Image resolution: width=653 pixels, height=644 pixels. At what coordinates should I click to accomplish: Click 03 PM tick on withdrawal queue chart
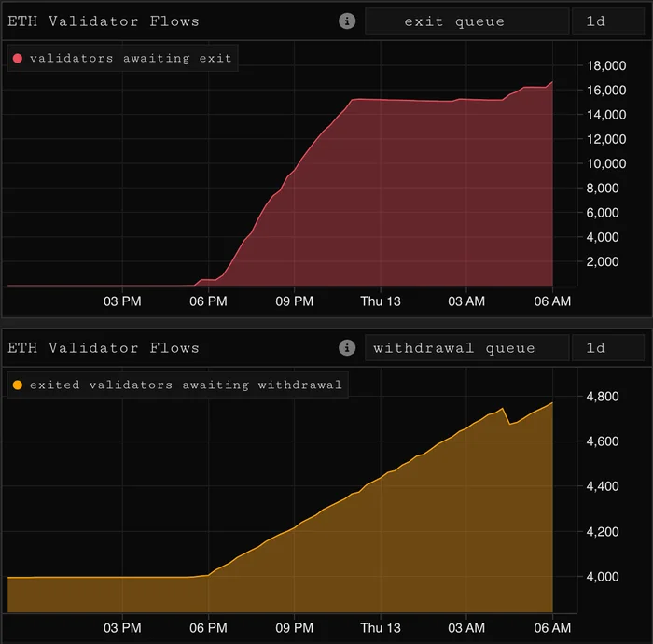tap(122, 628)
